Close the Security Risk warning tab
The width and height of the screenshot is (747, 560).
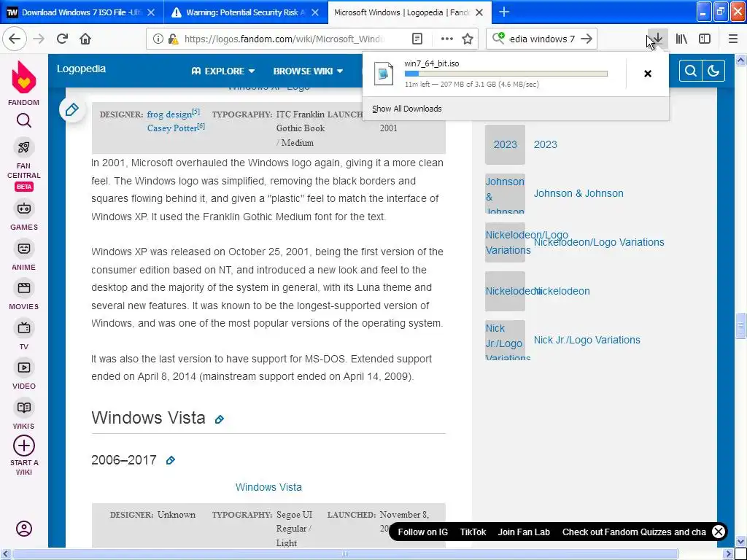tap(315, 12)
